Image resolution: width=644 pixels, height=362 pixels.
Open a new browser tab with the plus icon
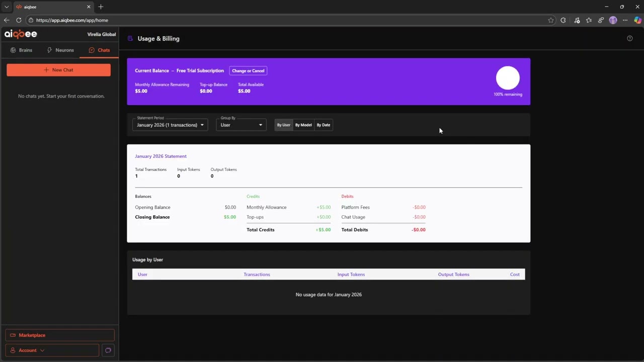tap(101, 7)
